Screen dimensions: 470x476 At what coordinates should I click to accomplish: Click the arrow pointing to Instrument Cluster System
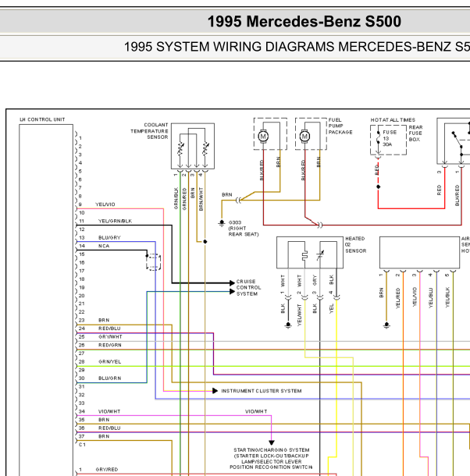click(215, 391)
